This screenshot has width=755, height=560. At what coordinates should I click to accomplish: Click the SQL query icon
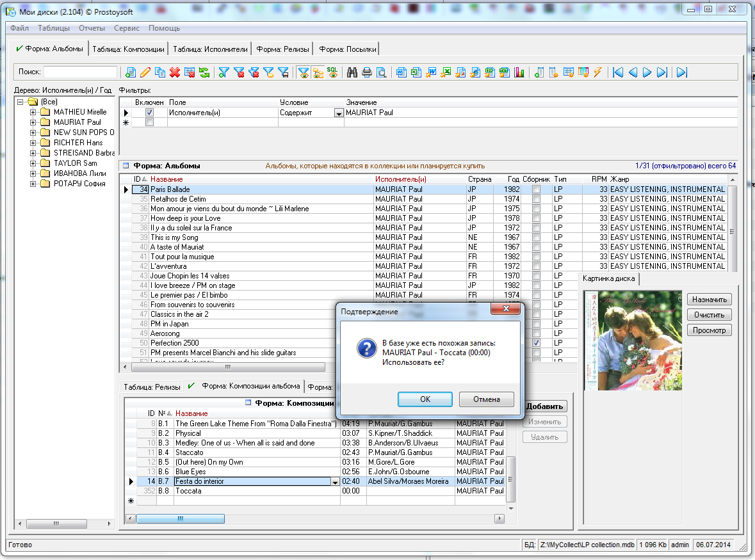(x=333, y=72)
